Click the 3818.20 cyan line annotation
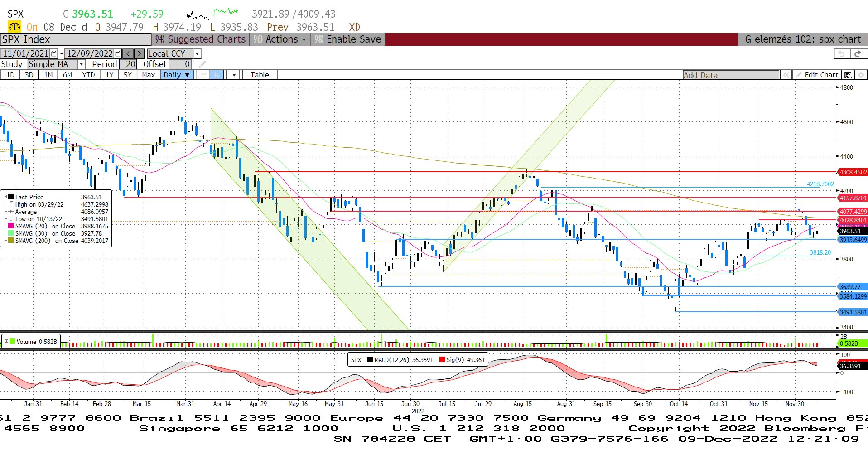This screenshot has width=868, height=464. point(820,252)
